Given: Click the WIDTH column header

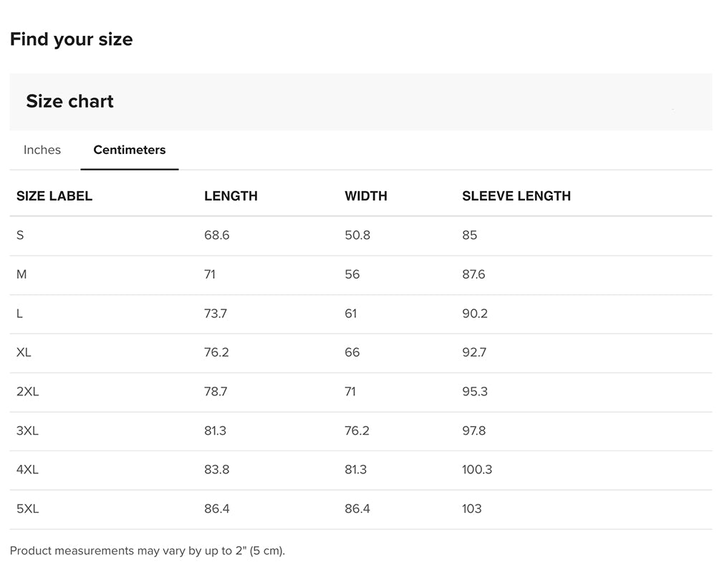Looking at the screenshot, I should (366, 196).
